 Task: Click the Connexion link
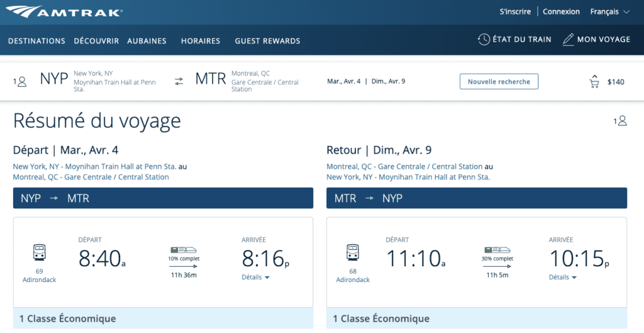[x=561, y=11]
